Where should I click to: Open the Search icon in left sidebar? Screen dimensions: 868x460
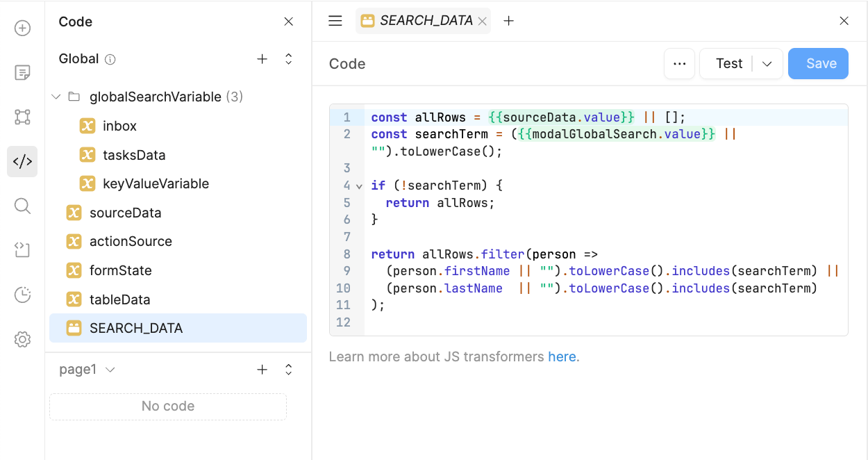tap(22, 206)
